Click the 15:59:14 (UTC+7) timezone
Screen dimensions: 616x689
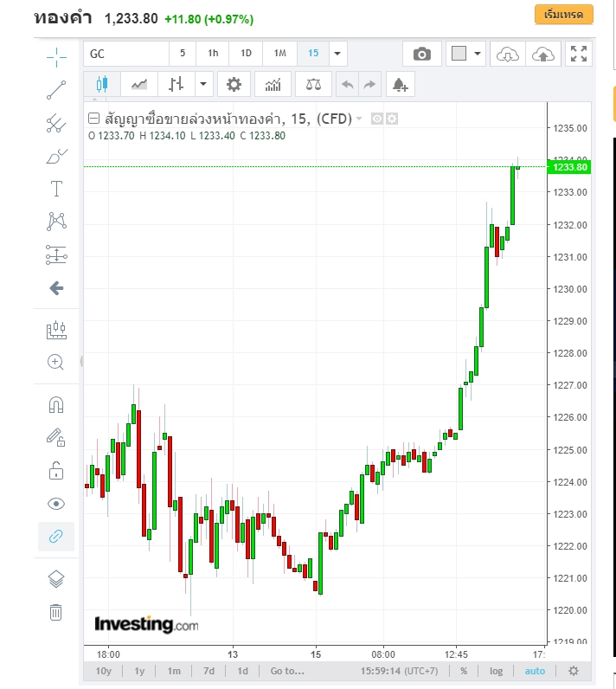click(399, 671)
